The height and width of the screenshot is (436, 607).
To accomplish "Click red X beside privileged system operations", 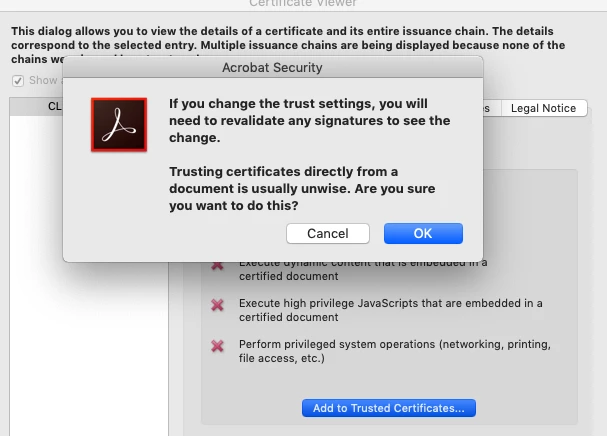I will click(x=218, y=346).
